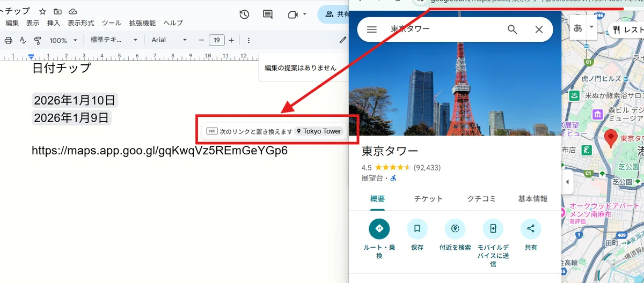This screenshot has width=644, height=283.
Task: Open the toolbar more options three-dot icon
Action: [248, 40]
